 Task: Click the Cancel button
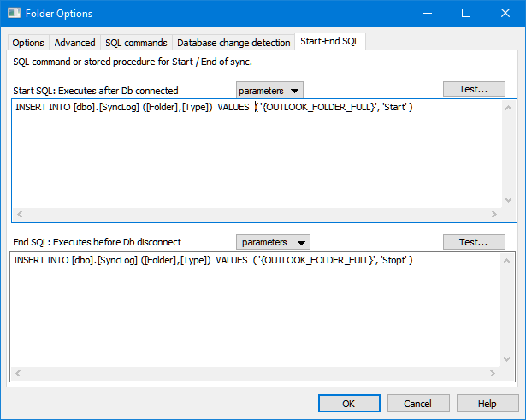click(418, 403)
